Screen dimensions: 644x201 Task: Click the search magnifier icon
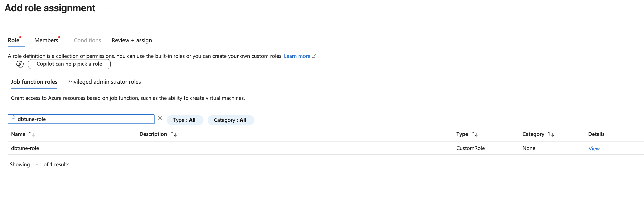click(13, 118)
